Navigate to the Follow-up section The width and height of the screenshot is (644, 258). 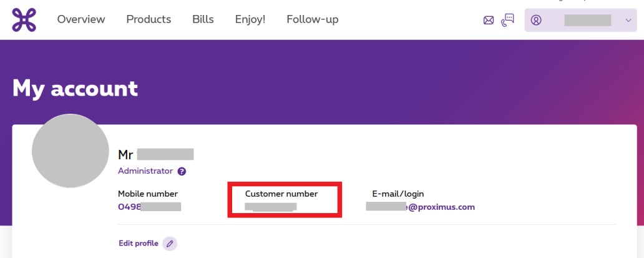(x=313, y=19)
